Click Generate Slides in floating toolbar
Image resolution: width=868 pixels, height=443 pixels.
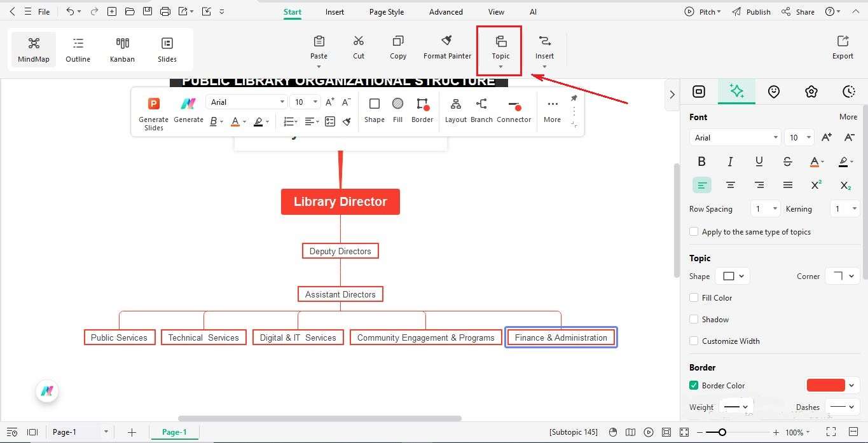tap(153, 114)
